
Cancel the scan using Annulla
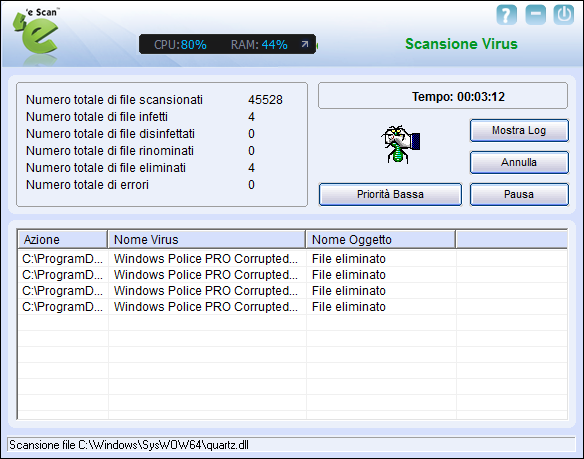click(x=519, y=162)
